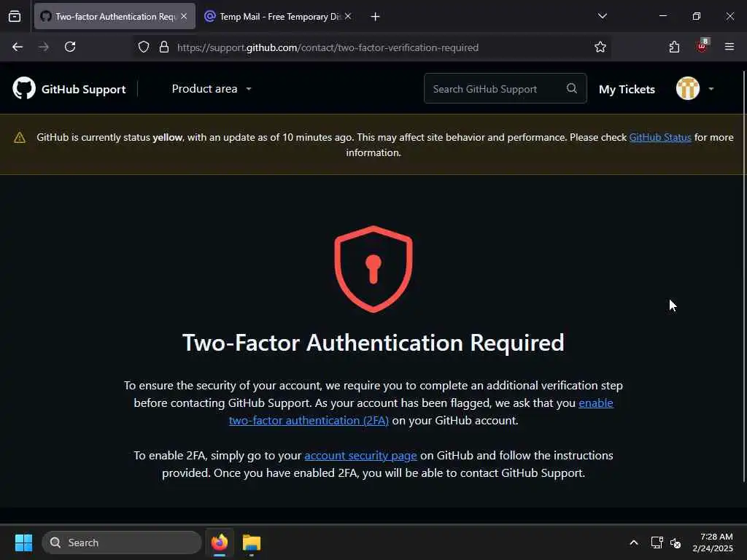The height and width of the screenshot is (560, 747).
Task: Restore down the Firefox window
Action: [696, 16]
